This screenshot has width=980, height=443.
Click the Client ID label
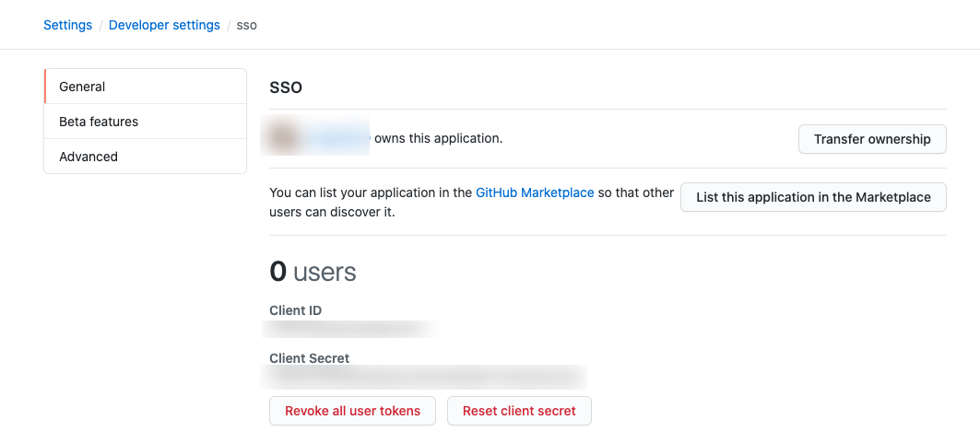pos(295,310)
